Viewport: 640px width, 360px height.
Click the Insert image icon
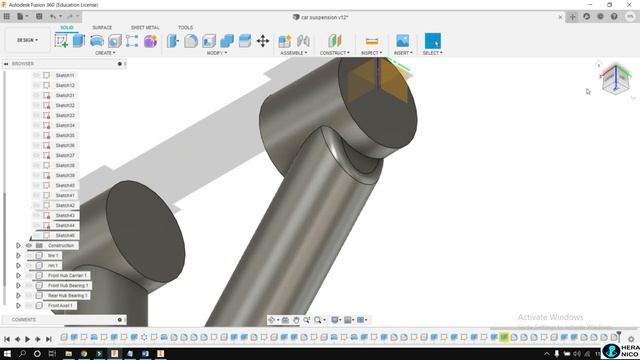pos(402,41)
